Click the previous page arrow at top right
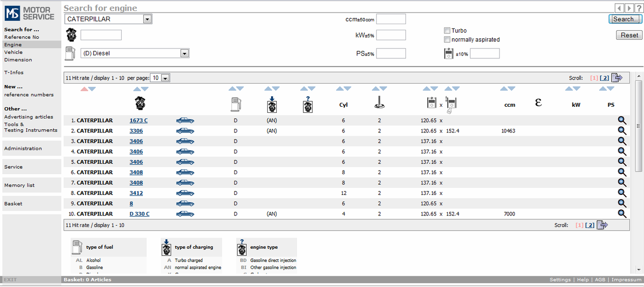Viewport: 644px width, 287px height. pos(619,8)
